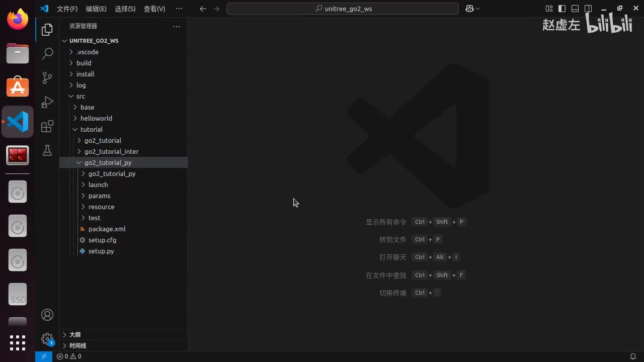Click the remote window status bar icon
Image resolution: width=644 pixels, height=362 pixels.
coord(44,356)
